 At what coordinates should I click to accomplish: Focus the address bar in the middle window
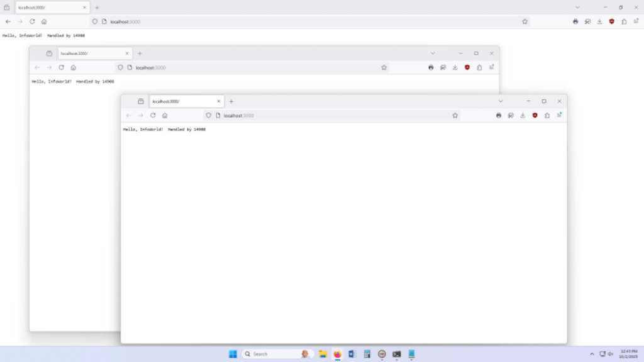coord(253,67)
